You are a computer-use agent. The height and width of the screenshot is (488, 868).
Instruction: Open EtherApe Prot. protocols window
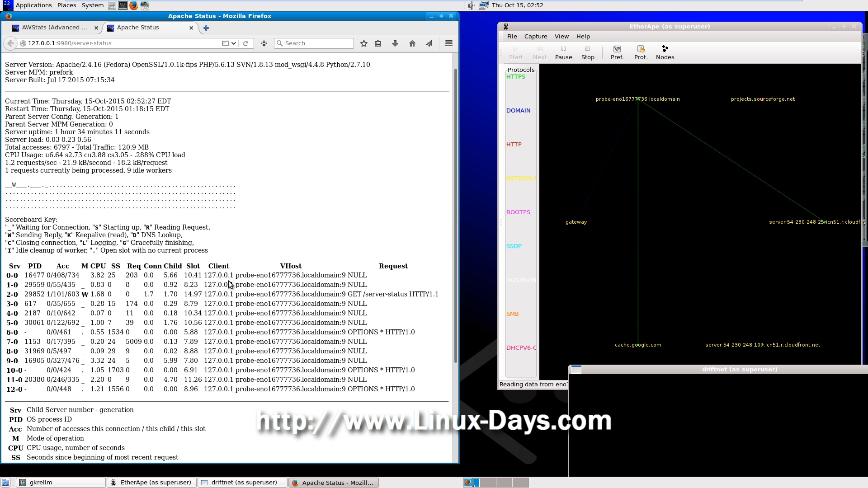point(641,53)
